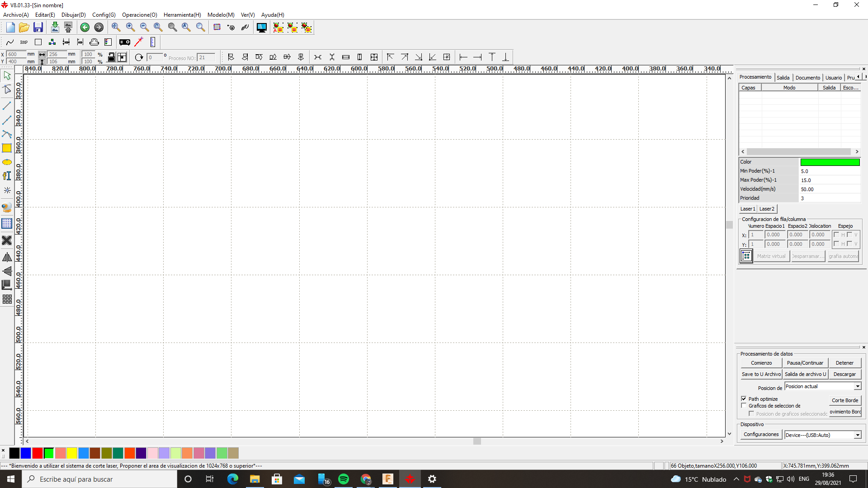Image resolution: width=868 pixels, height=488 pixels.
Task: Open the Posicion actual dropdown
Action: coord(857,386)
